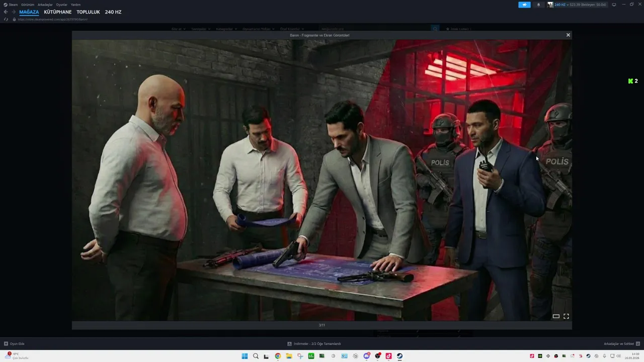
Task: Open the Task View taskbar icon
Action: point(267,356)
